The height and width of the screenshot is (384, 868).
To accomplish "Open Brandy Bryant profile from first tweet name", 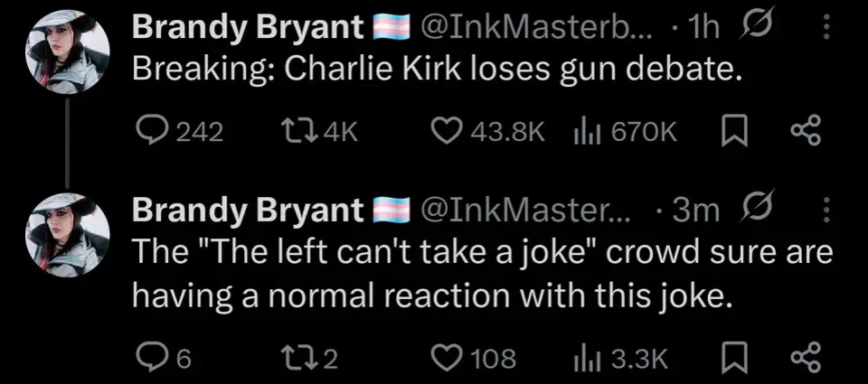I will point(244,30).
